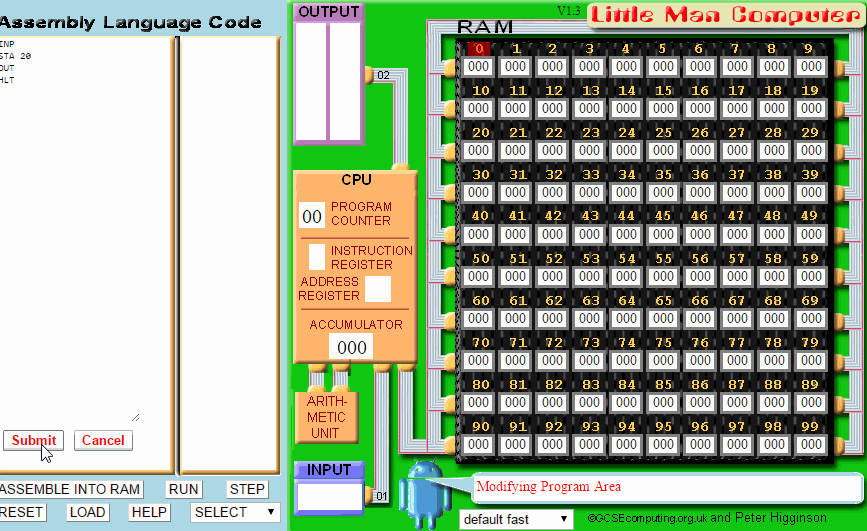Image resolution: width=867 pixels, height=531 pixels.
Task: Select RAM cell at address 9
Action: pos(811,67)
